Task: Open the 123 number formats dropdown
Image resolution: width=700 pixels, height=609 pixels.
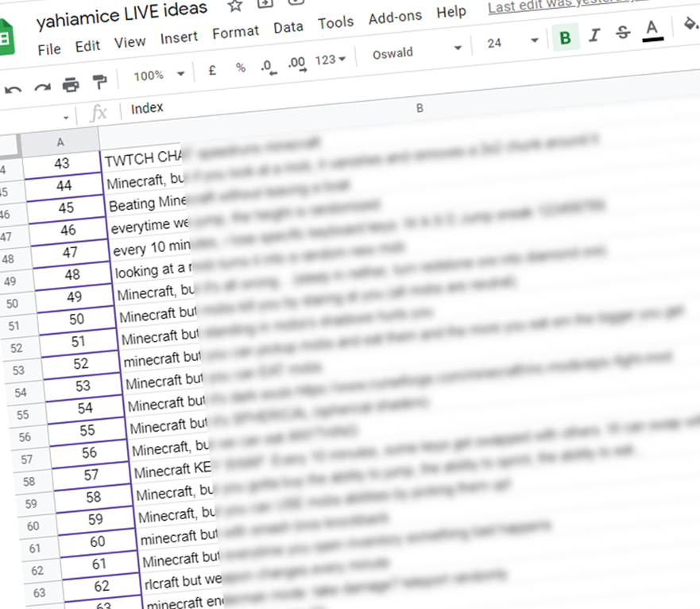Action: pos(331,60)
